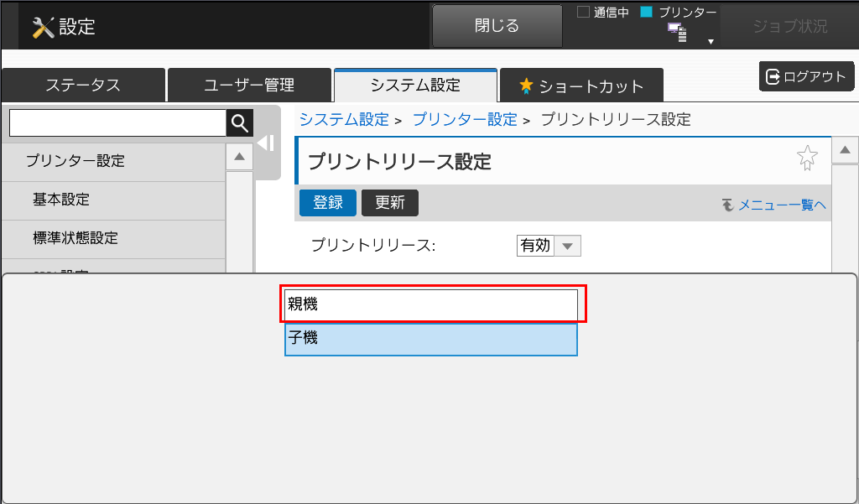Viewport: 859px width, 504px height.
Task: Collapse the sidebar with the arrow icon
Action: pyautogui.click(x=266, y=143)
